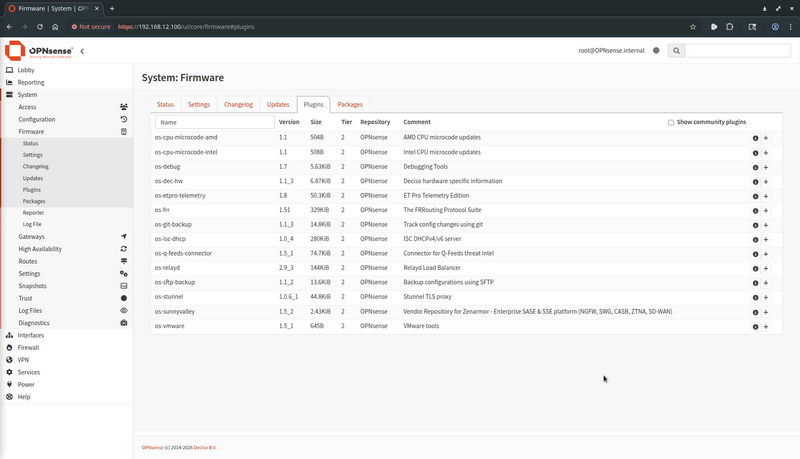This screenshot has height=459, width=800.
Task: Install the os-cpu-microcode-amd plugin
Action: [x=766, y=138]
